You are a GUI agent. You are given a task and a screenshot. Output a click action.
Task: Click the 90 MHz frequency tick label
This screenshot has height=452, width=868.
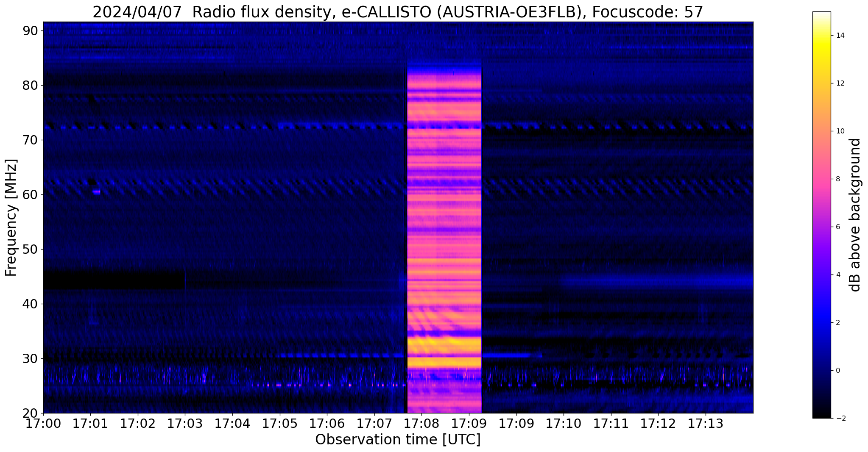click(31, 31)
